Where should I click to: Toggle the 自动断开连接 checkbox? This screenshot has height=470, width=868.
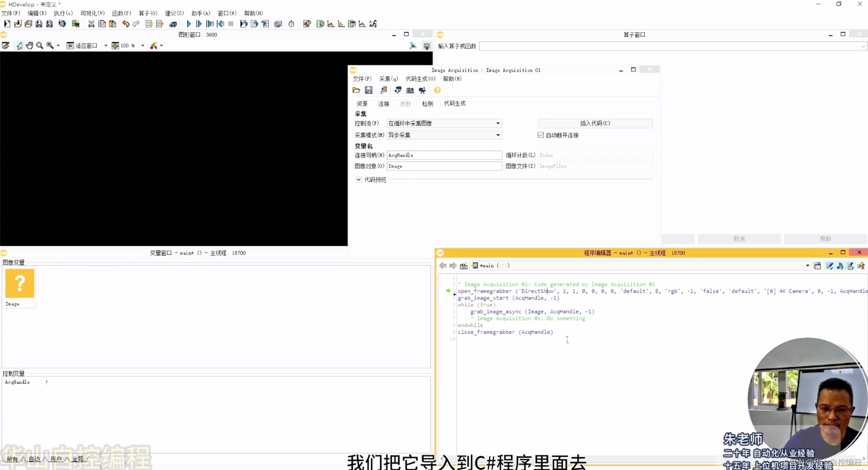541,135
